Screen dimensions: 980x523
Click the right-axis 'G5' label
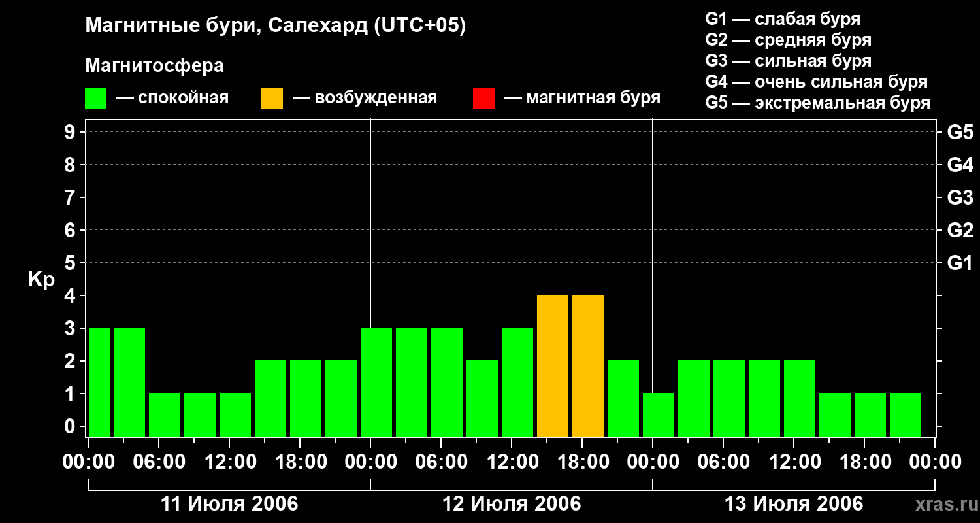tap(960, 132)
